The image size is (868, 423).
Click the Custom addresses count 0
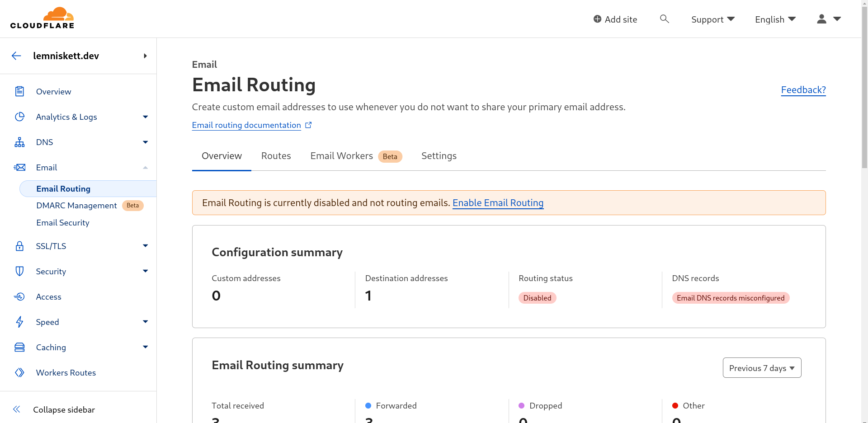(216, 296)
